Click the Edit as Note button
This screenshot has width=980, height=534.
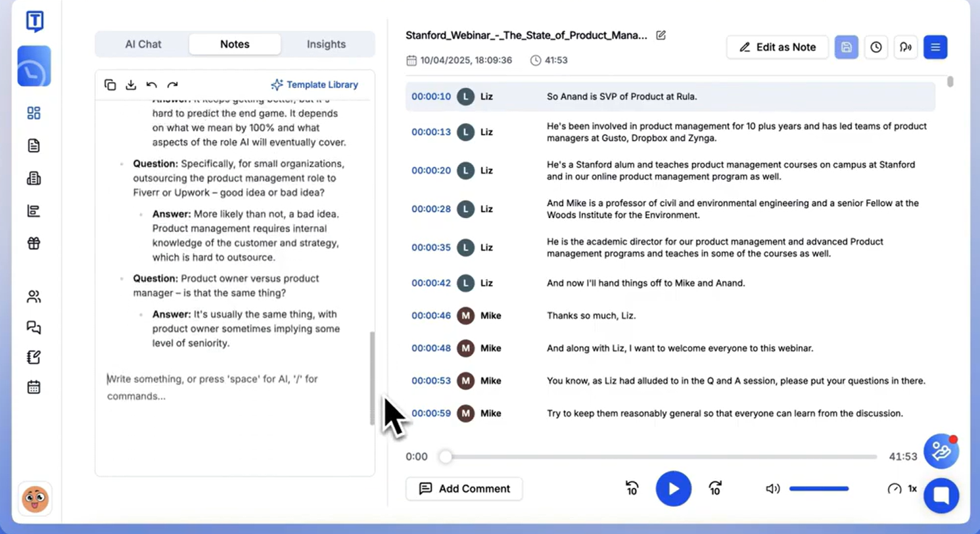tap(778, 47)
